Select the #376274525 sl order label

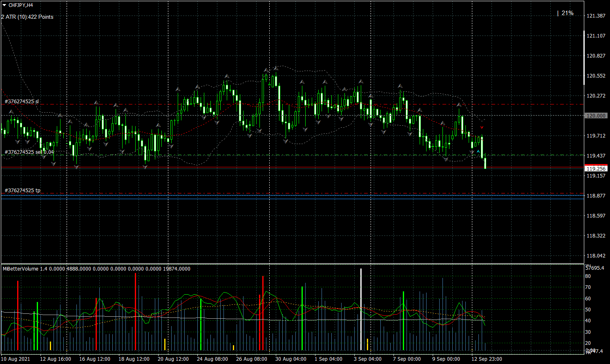click(22, 102)
